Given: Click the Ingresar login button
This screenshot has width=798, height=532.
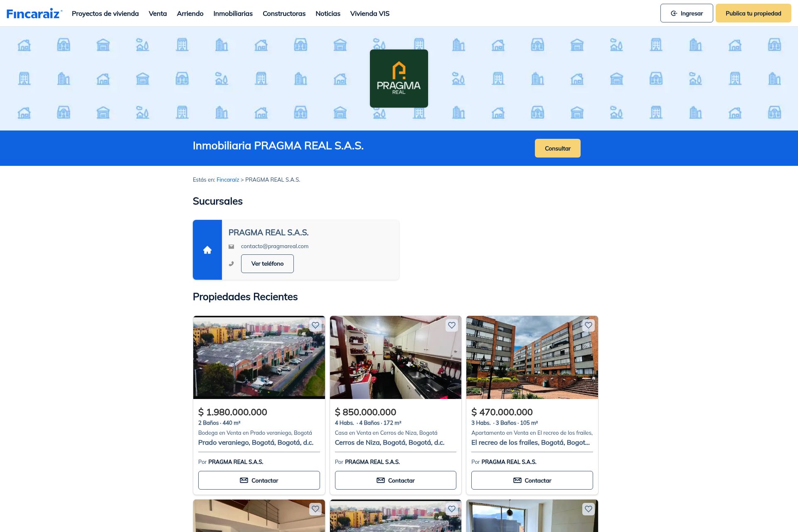Looking at the screenshot, I should (687, 13).
